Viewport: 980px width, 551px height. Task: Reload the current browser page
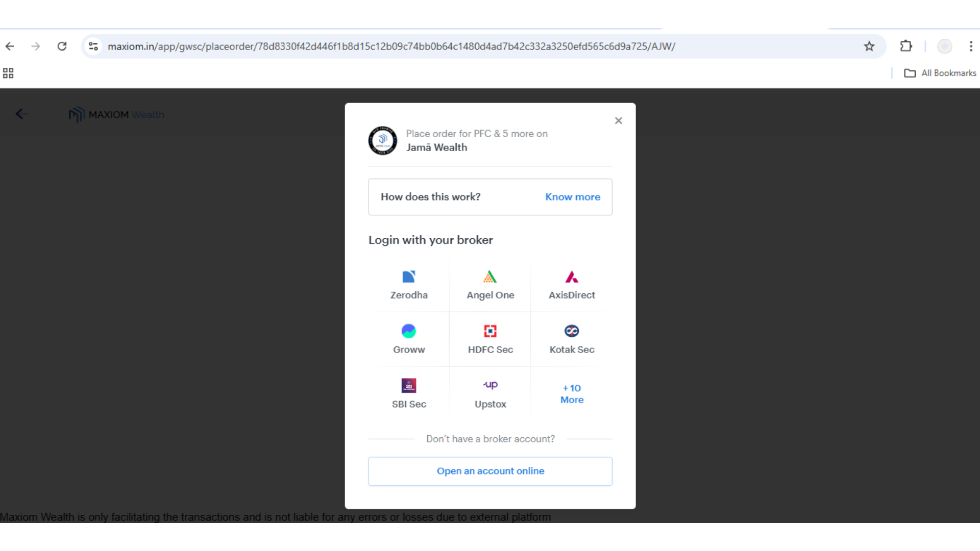click(62, 46)
